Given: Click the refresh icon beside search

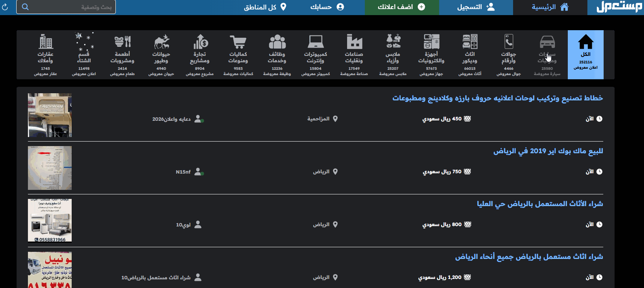Looking at the screenshot, I should [5, 7].
